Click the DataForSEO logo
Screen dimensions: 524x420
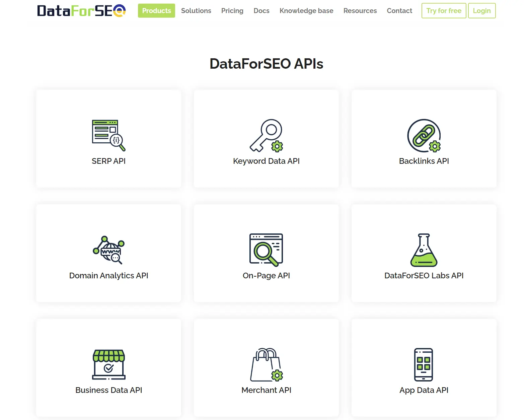click(81, 11)
